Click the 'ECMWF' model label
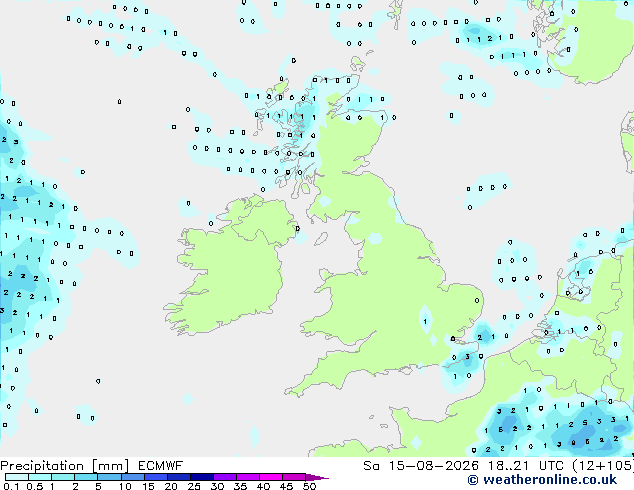The width and height of the screenshot is (634, 490). tap(160, 466)
